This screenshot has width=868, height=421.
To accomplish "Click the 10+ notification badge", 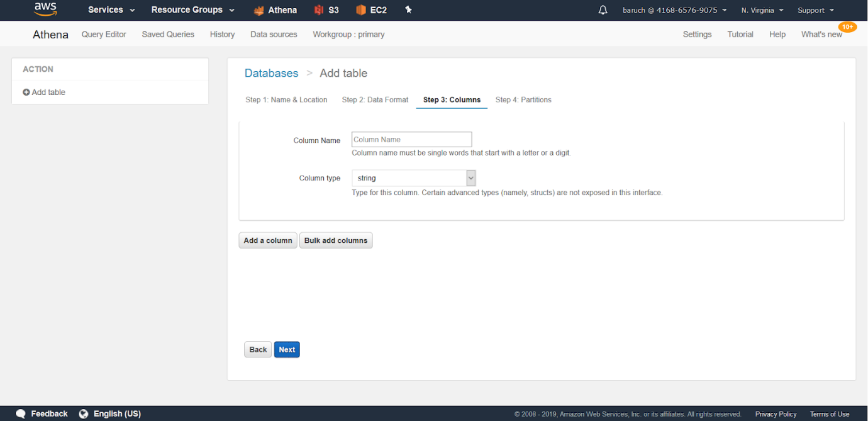I will pos(847,27).
